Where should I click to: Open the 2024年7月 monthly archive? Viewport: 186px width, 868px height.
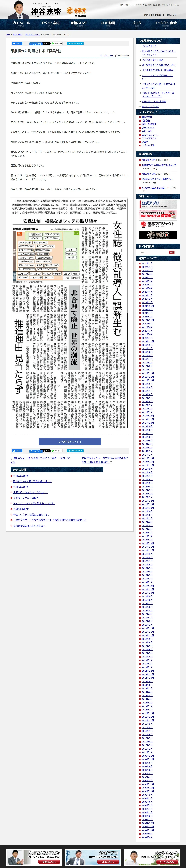point(147,267)
